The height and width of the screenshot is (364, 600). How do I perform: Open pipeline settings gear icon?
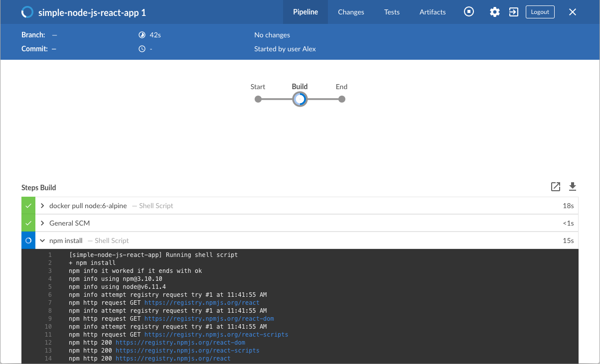(494, 12)
